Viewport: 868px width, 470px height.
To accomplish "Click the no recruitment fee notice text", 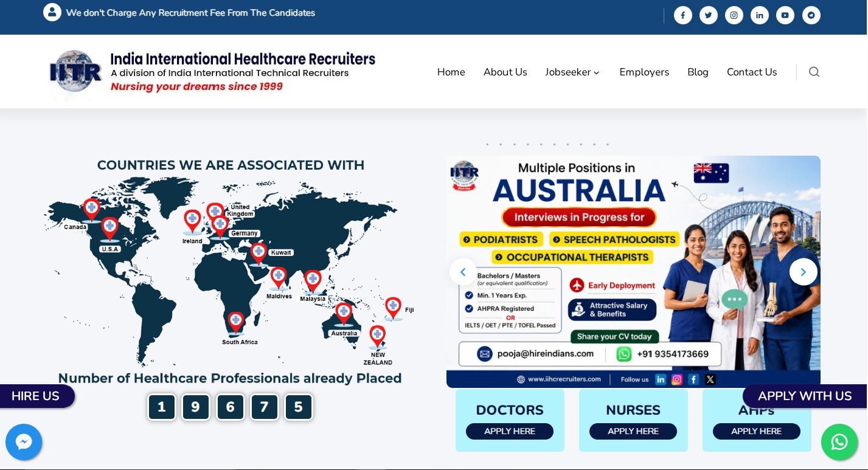I will pos(190,13).
